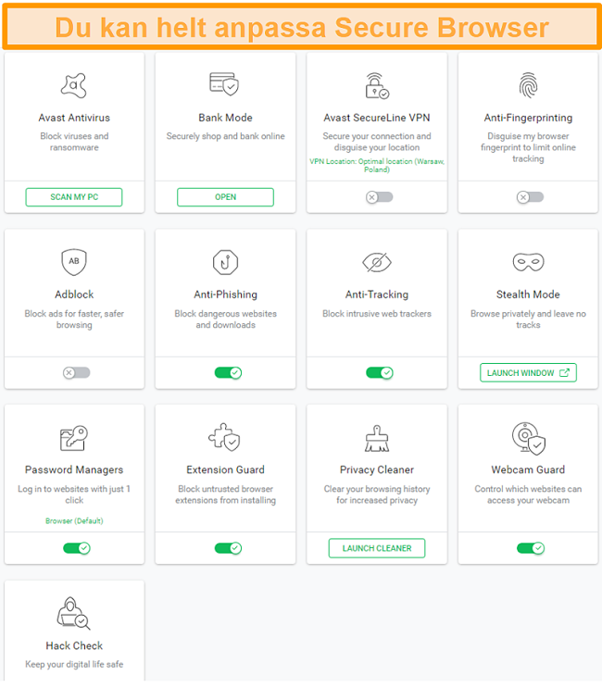Click LAUNCH WINDOW for Stealth Mode

(x=528, y=373)
